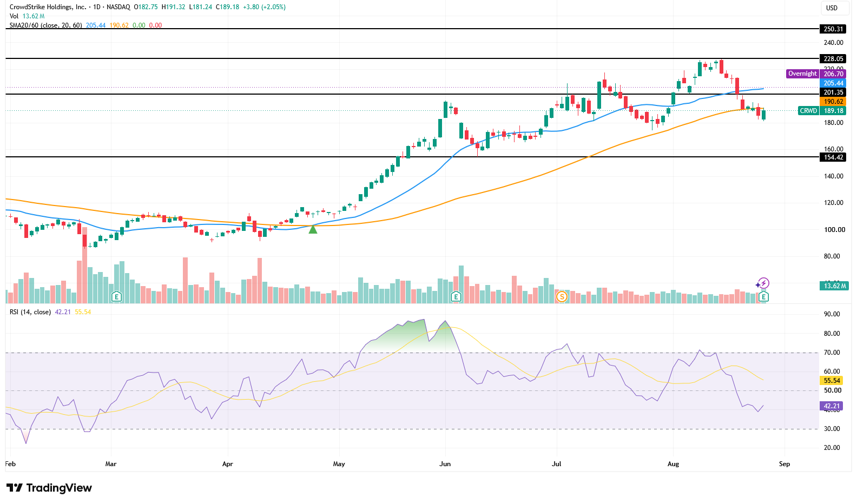Click the 42.21 value in RSI legend
This screenshot has height=504, width=857.
click(x=63, y=312)
